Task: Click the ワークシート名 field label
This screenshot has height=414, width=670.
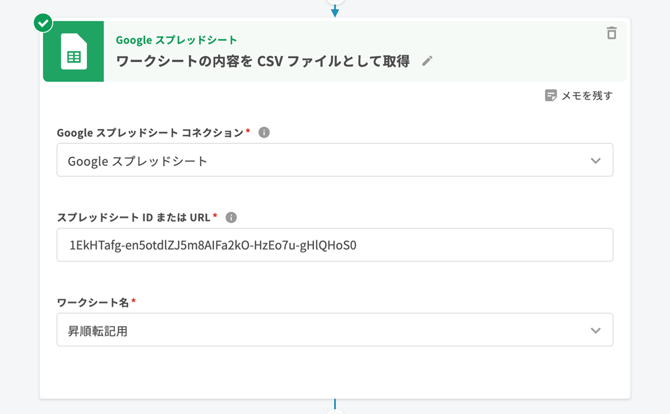Action: click(x=93, y=302)
